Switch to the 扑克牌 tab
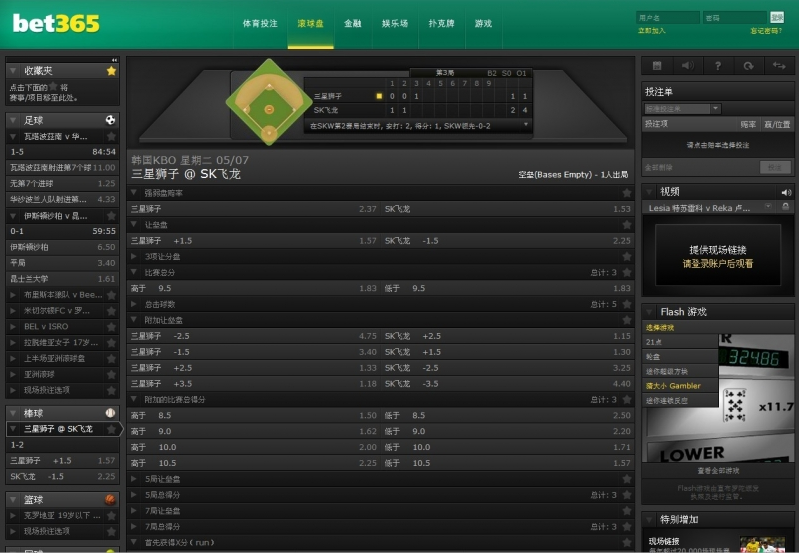 442,24
